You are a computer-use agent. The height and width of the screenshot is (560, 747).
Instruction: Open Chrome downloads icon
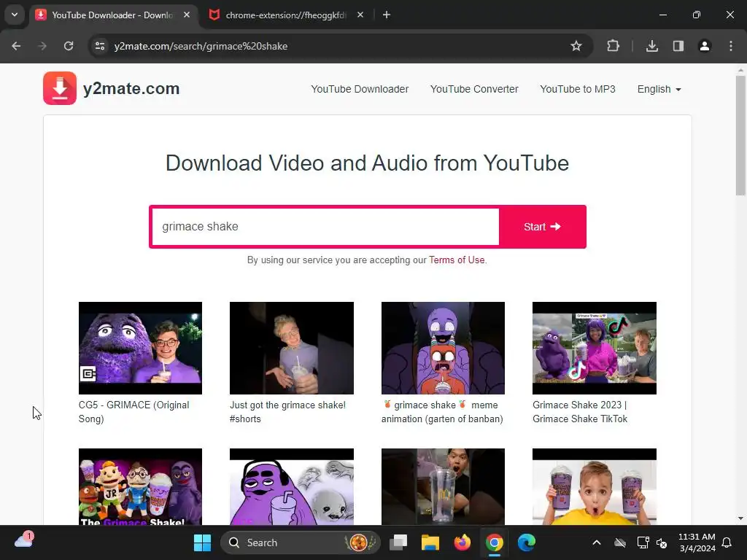(651, 46)
